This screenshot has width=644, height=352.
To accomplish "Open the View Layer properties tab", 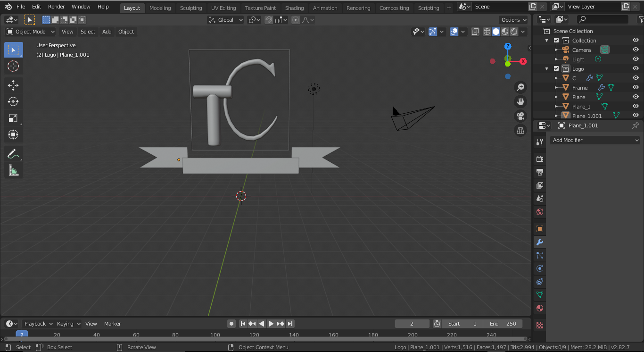I will (540, 185).
